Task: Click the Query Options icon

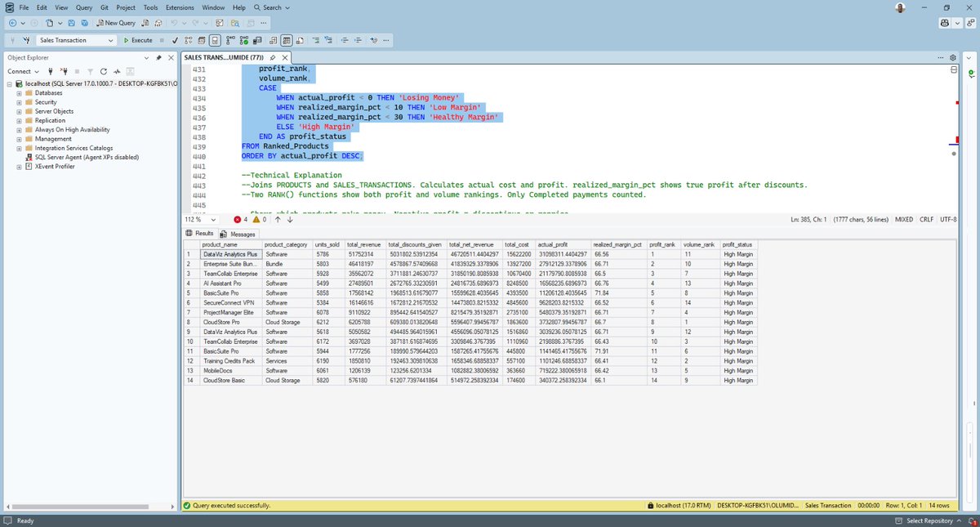Action: coord(202,40)
